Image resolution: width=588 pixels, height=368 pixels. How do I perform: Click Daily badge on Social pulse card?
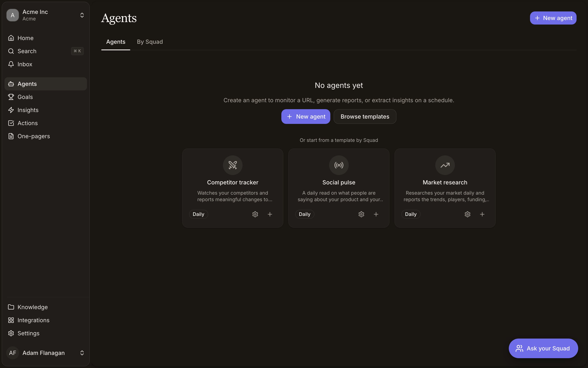(305, 214)
